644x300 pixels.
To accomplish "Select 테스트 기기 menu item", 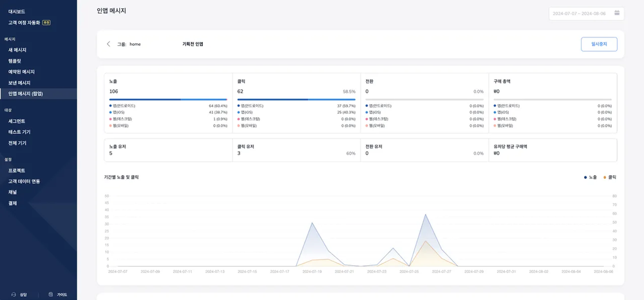I will (19, 132).
